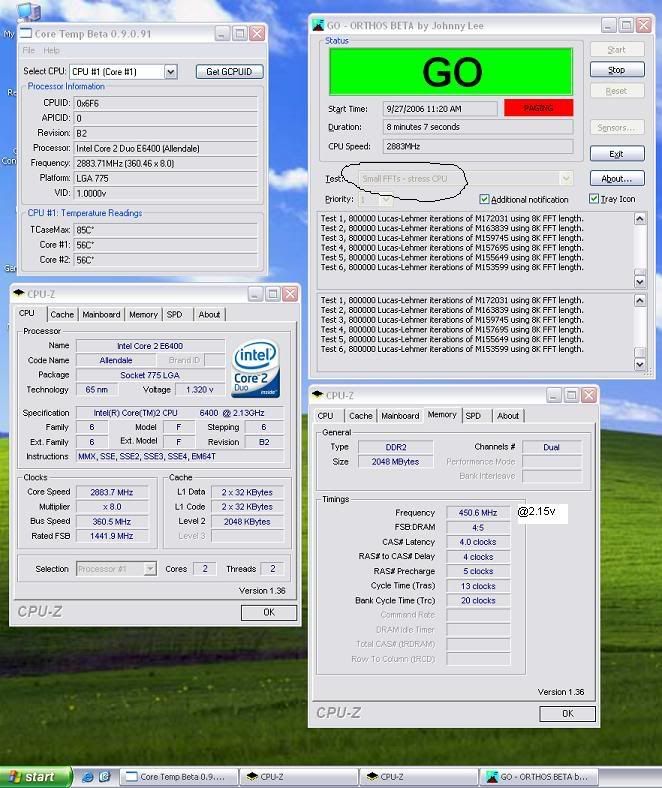Viewport: 662px width, 788px height.
Task: Click up arrow of upper ORTHOS log scrollbar
Action: 640,219
